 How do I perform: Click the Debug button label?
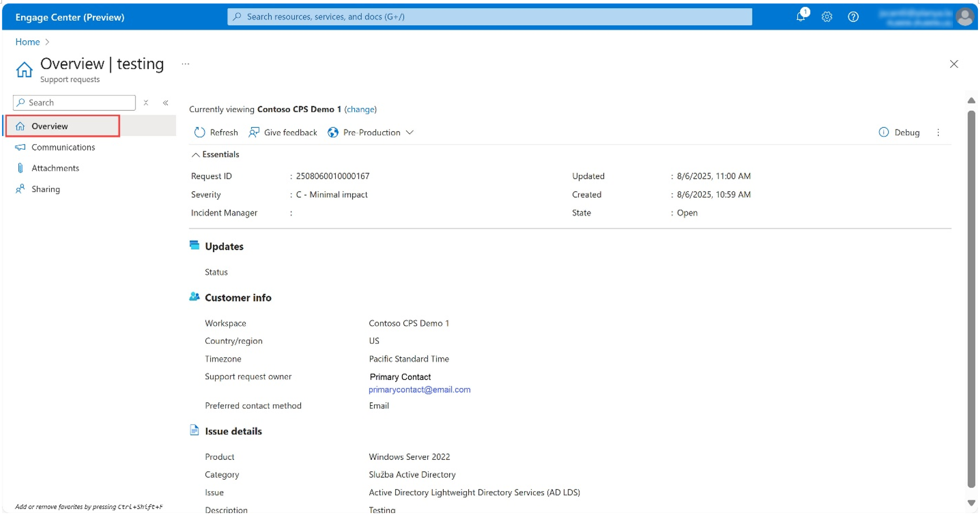coord(907,132)
